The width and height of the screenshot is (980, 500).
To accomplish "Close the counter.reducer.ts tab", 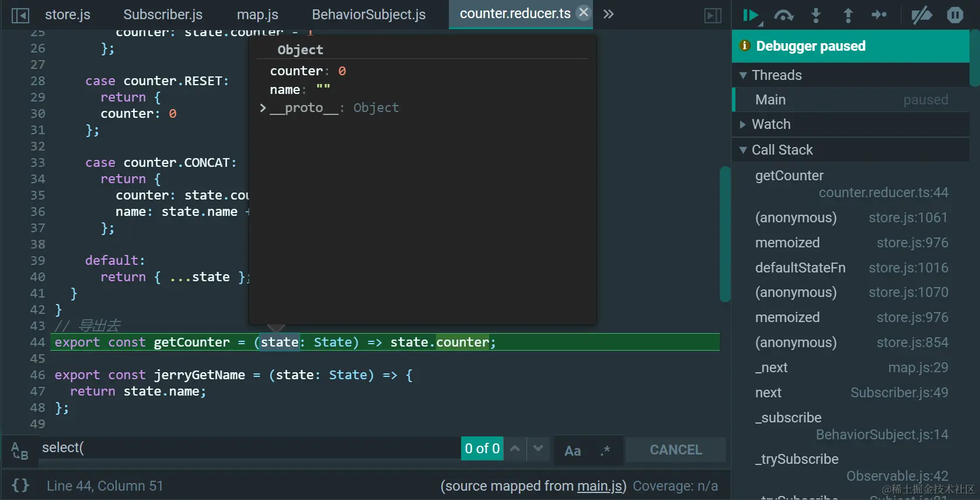I will 583,12.
